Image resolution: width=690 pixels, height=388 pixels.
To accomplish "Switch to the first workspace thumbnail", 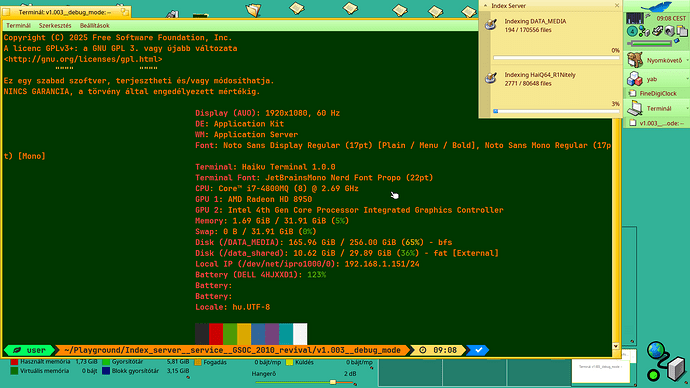I will coord(410,372).
